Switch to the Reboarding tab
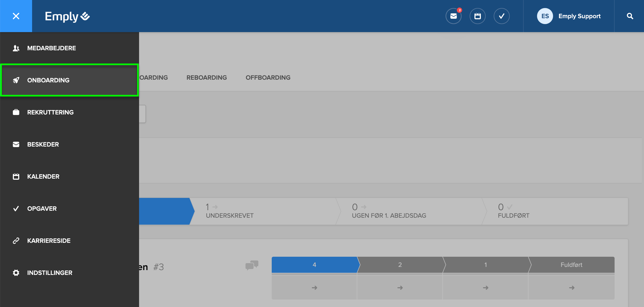This screenshot has width=644, height=307. (x=206, y=78)
